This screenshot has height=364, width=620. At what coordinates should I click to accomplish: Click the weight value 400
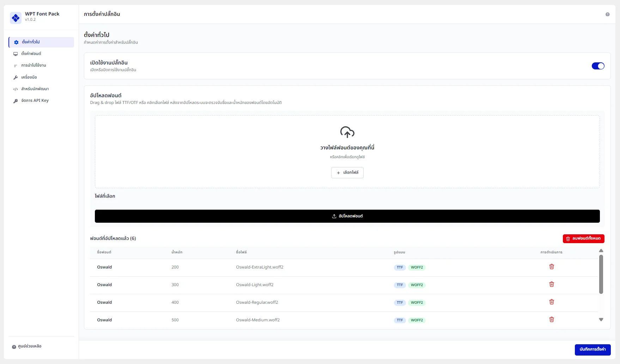pos(175,302)
